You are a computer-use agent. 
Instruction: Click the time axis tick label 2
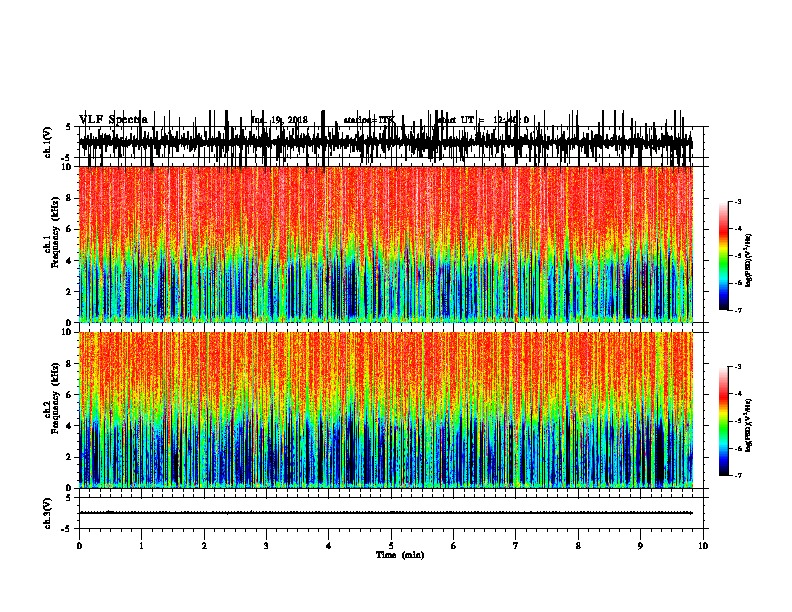(x=204, y=546)
